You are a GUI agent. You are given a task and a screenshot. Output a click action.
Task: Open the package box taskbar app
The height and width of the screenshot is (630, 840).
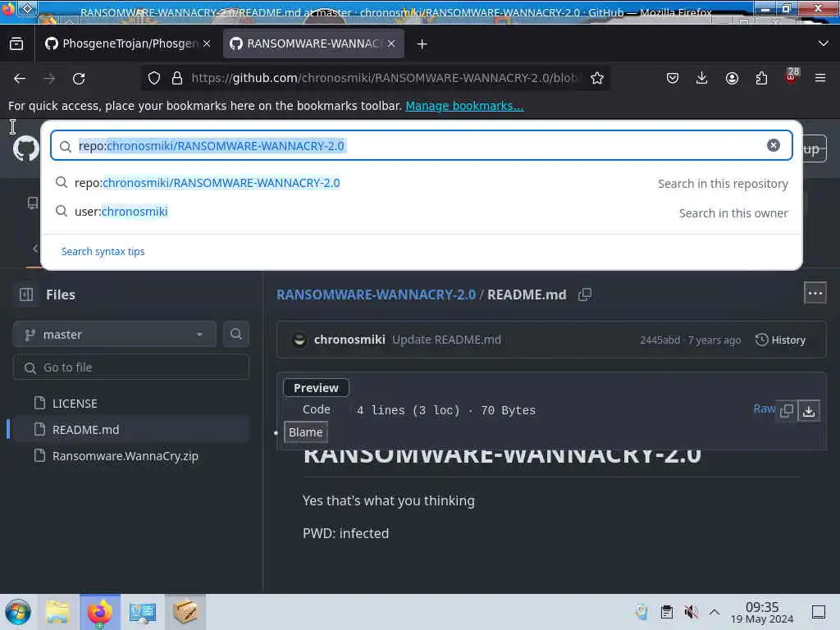point(185,612)
